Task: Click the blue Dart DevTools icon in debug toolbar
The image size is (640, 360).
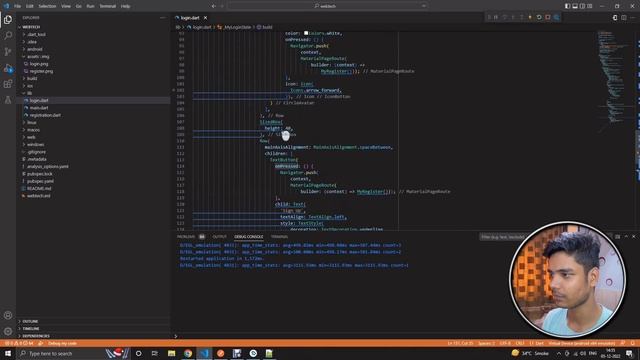Action: 556,17
